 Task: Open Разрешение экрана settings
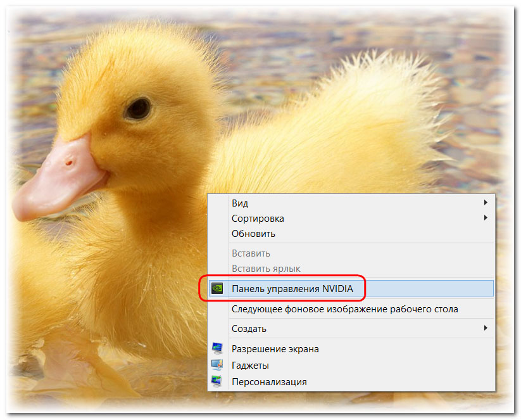351,349
